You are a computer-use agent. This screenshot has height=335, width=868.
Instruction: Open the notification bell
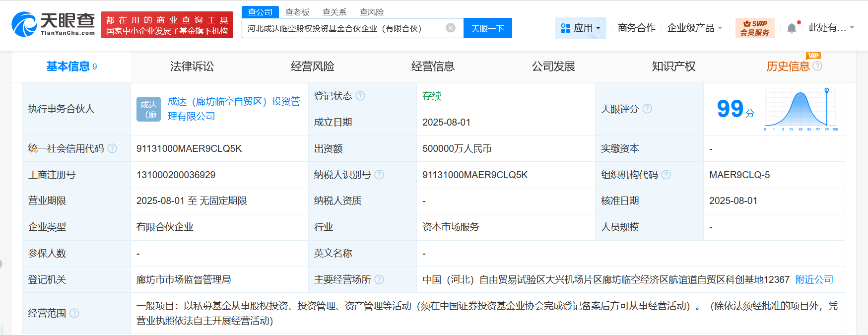(792, 28)
